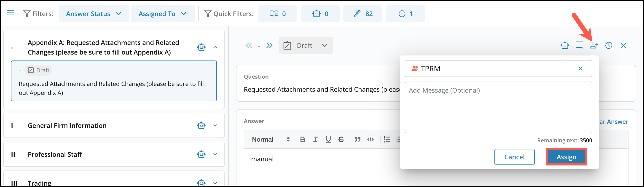The image size is (644, 187).
Task: Open the hamburger menu
Action: click(11, 13)
